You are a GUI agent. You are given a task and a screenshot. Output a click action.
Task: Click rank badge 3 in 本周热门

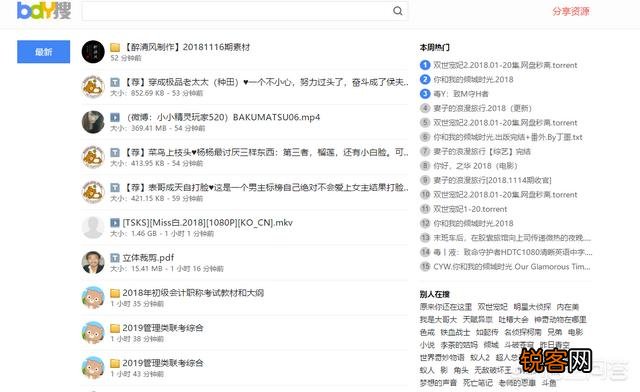coord(425,94)
